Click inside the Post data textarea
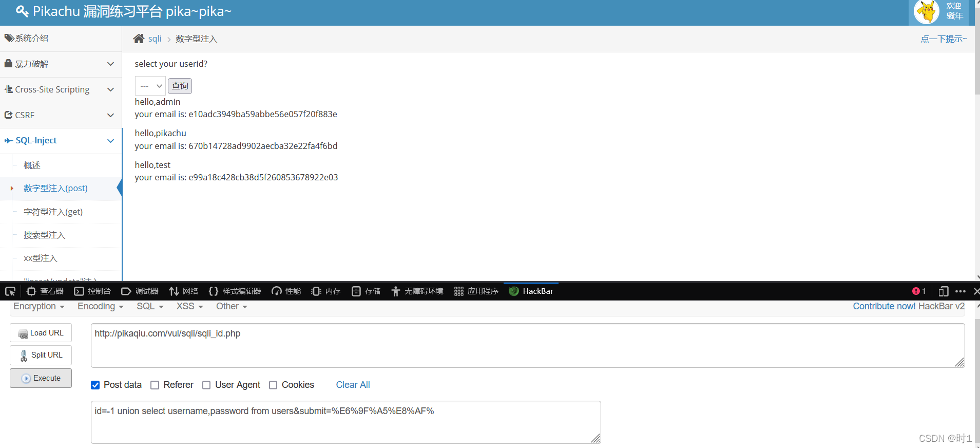 [345, 422]
